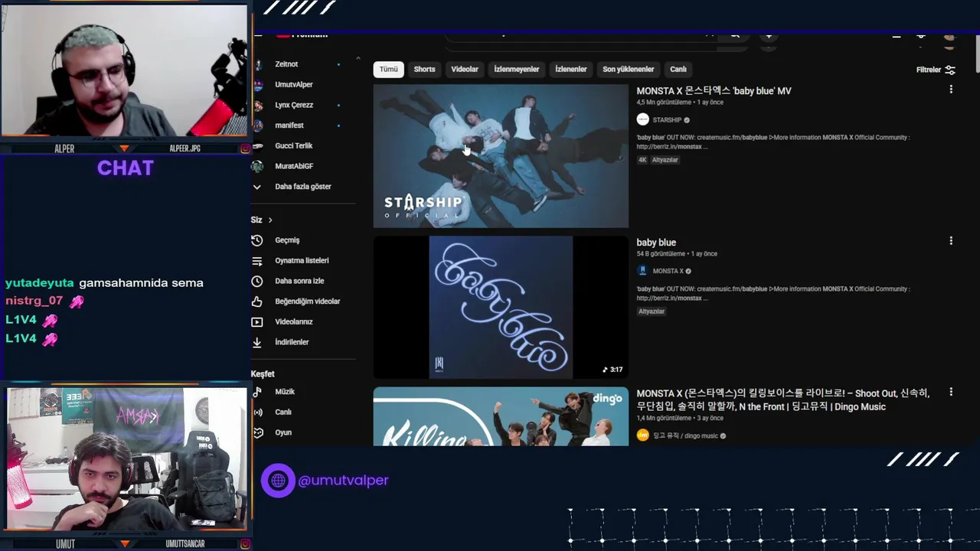Screen dimensions: 980x551
Task: Click STARSHIP channel avatar
Action: pos(643,119)
